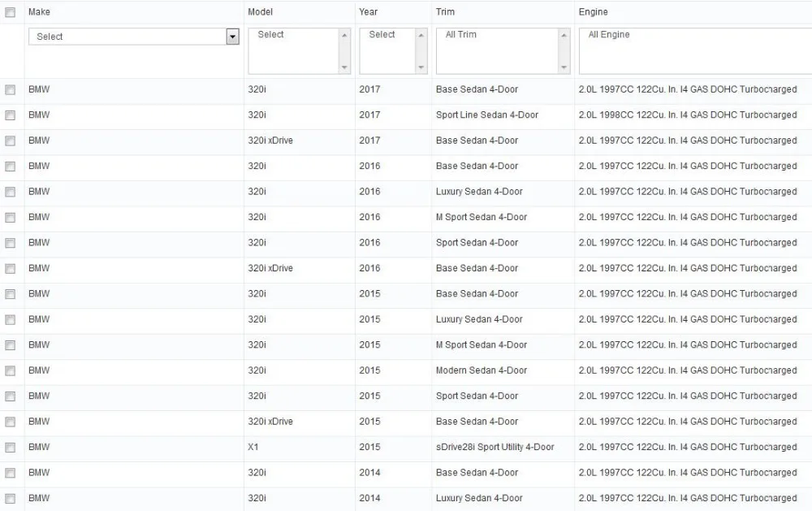The height and width of the screenshot is (511, 812).
Task: Click Year list scroll up arrow
Action: point(421,35)
